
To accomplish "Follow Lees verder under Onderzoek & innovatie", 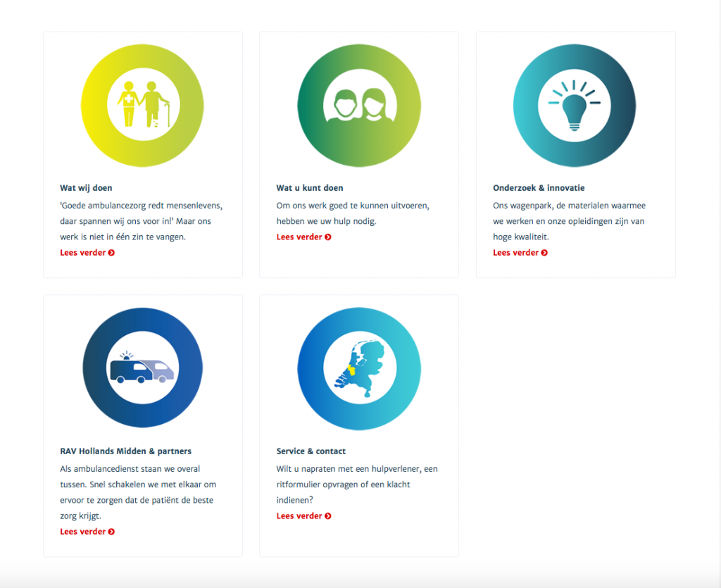I will (x=520, y=253).
